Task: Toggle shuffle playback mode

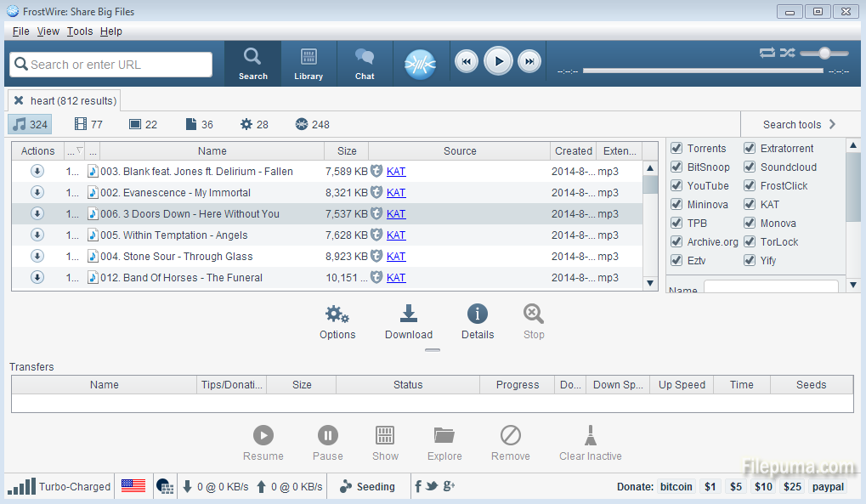Action: coord(788,53)
